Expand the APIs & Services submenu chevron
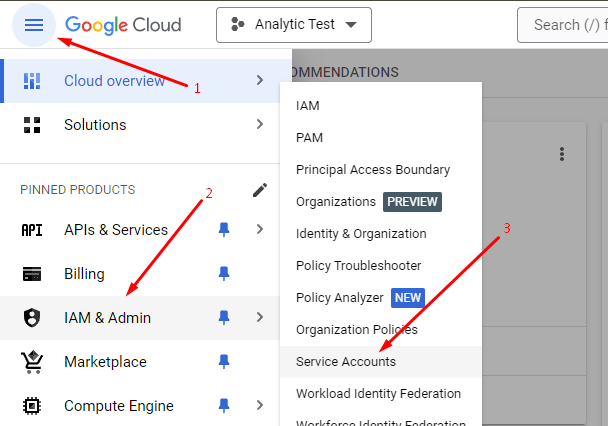 [260, 229]
